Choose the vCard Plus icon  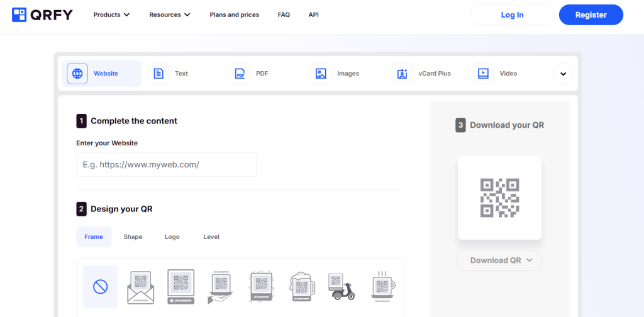click(402, 74)
